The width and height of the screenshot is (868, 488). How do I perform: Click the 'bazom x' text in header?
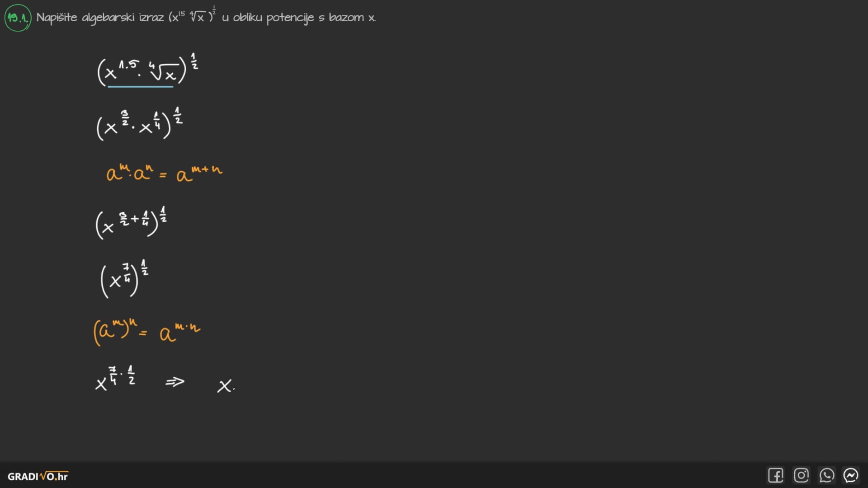point(352,18)
